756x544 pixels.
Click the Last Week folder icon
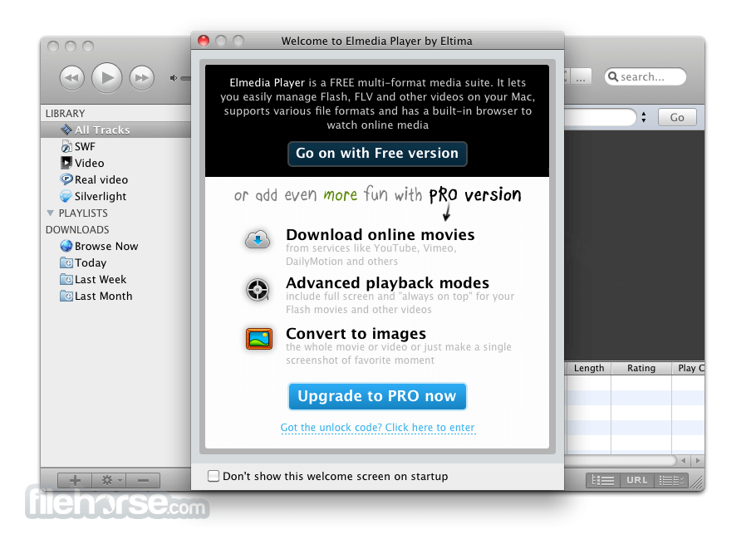pos(66,279)
